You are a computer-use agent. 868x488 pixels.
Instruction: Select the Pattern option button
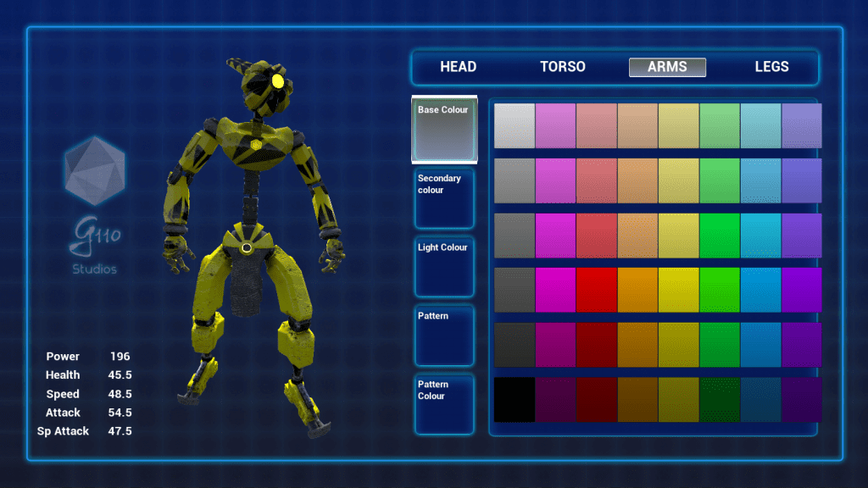[x=444, y=335]
